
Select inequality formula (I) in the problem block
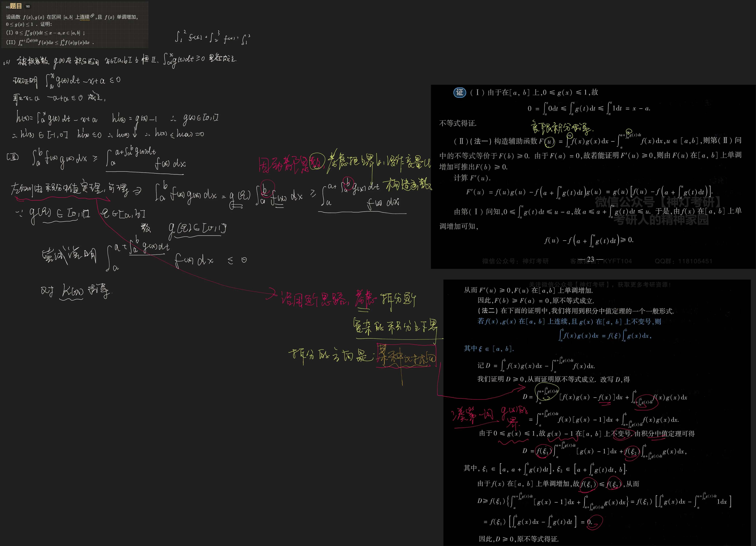(x=48, y=33)
